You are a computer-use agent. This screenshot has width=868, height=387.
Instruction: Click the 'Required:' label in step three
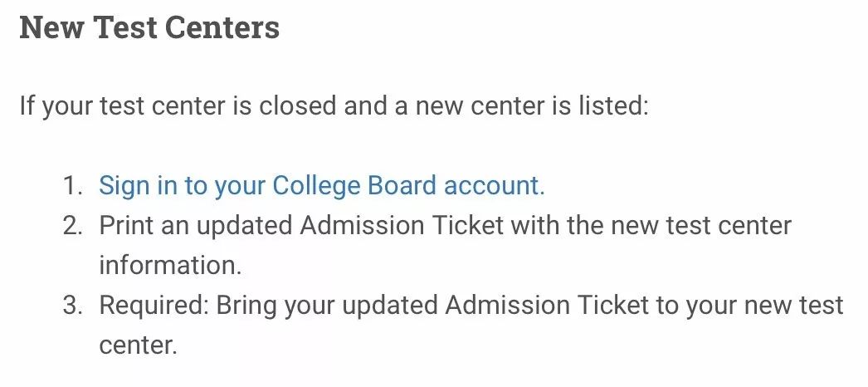(154, 306)
